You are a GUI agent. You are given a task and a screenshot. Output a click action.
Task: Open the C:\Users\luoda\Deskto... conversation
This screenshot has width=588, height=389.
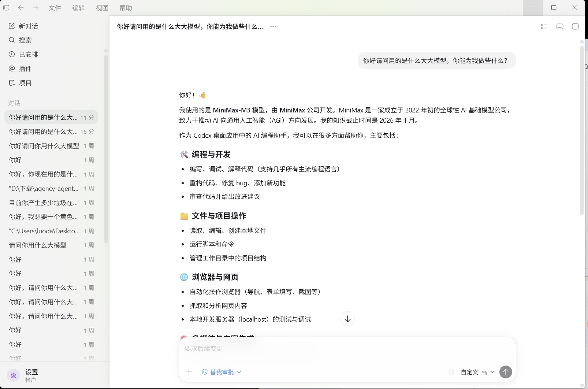[51, 231]
